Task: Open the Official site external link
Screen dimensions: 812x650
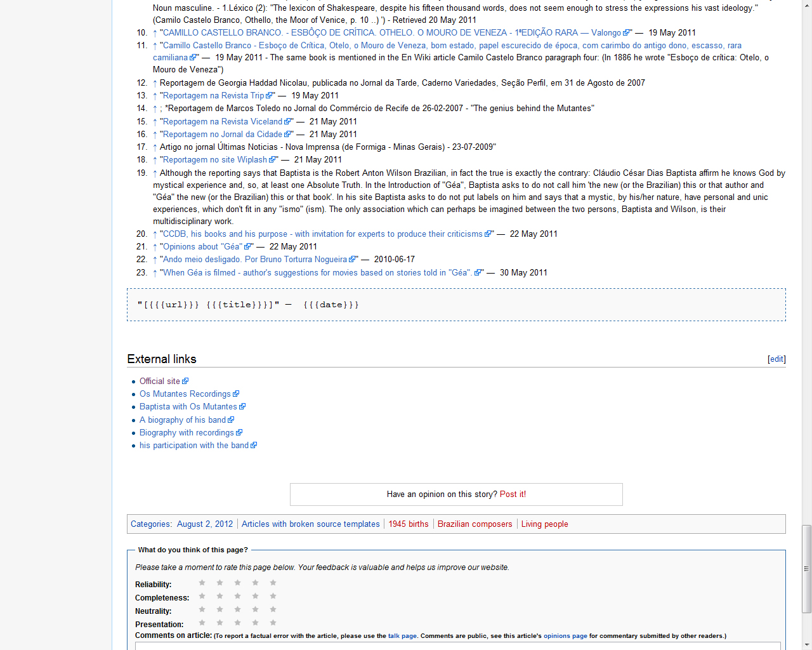Action: 160,381
